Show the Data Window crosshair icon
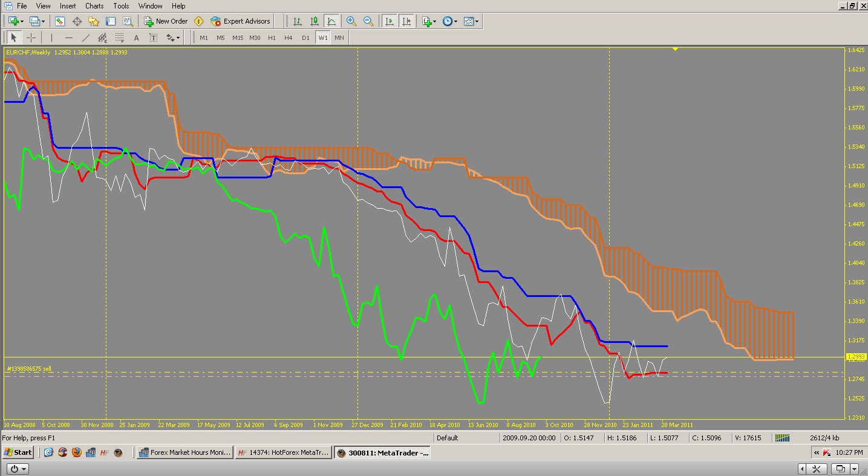This screenshot has height=476, width=868. (x=77, y=21)
